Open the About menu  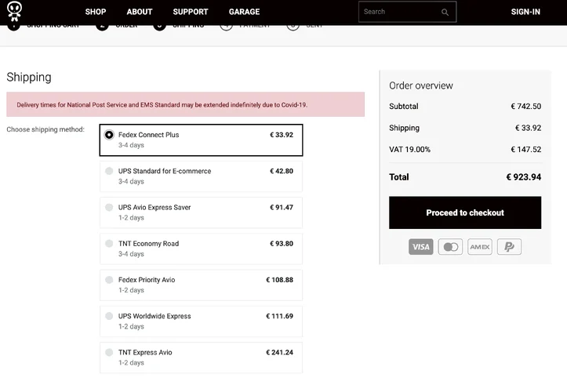[x=140, y=12]
